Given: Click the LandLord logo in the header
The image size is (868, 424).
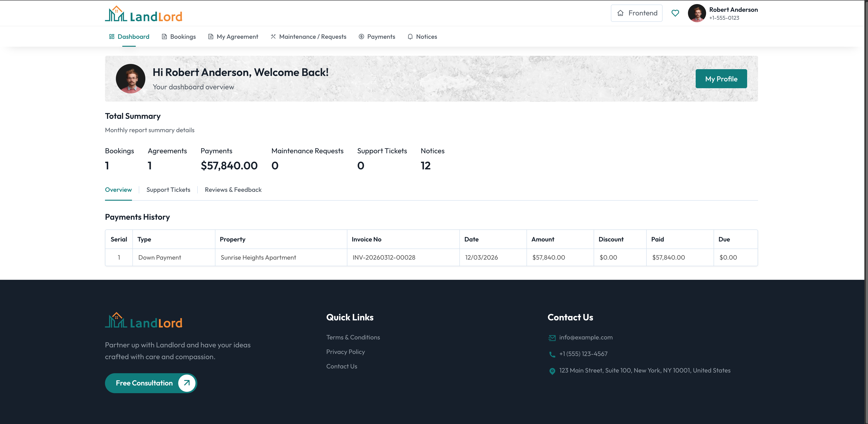Looking at the screenshot, I should (144, 14).
